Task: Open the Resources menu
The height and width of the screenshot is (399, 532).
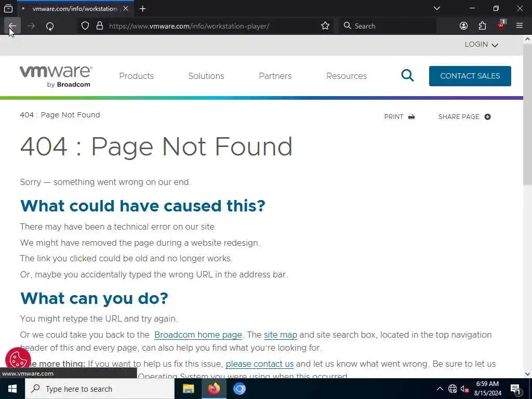Action: [347, 76]
